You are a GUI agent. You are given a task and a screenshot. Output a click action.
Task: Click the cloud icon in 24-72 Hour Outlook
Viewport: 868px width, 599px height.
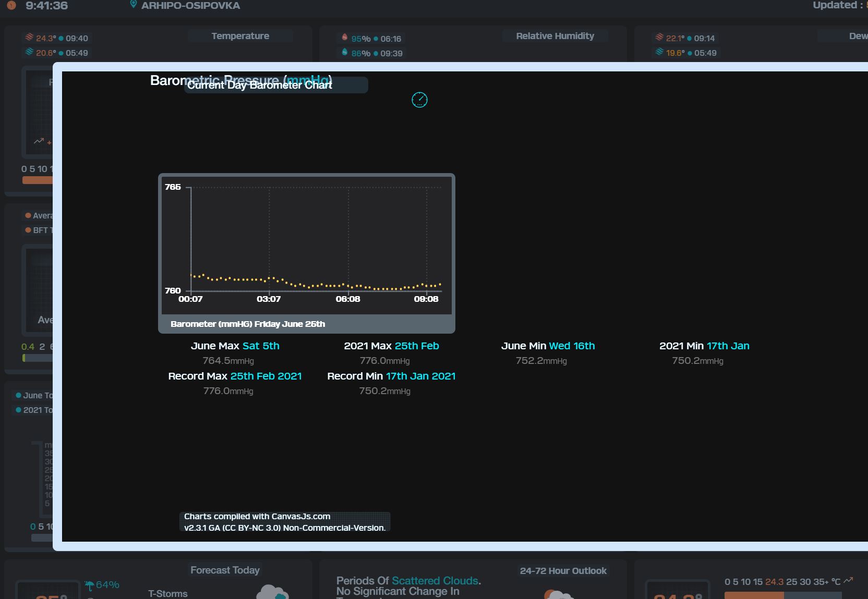coord(558,594)
